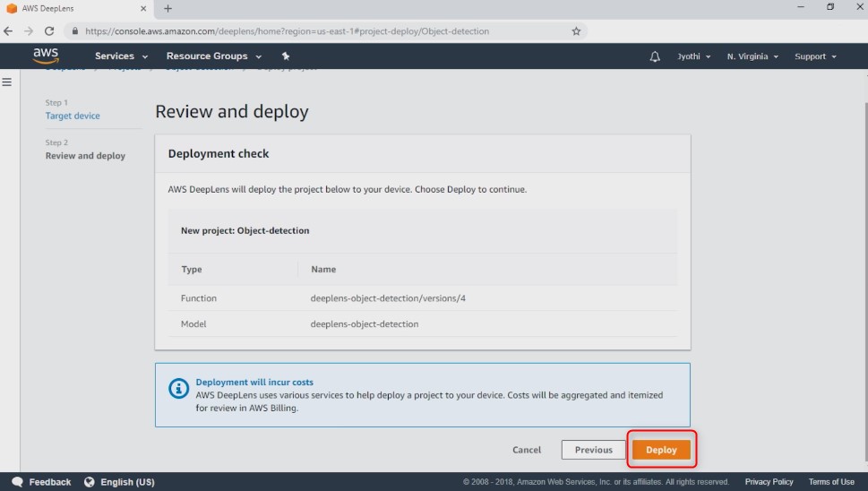Click the AWS logo in the header
This screenshot has height=491, width=868.
coord(46,56)
